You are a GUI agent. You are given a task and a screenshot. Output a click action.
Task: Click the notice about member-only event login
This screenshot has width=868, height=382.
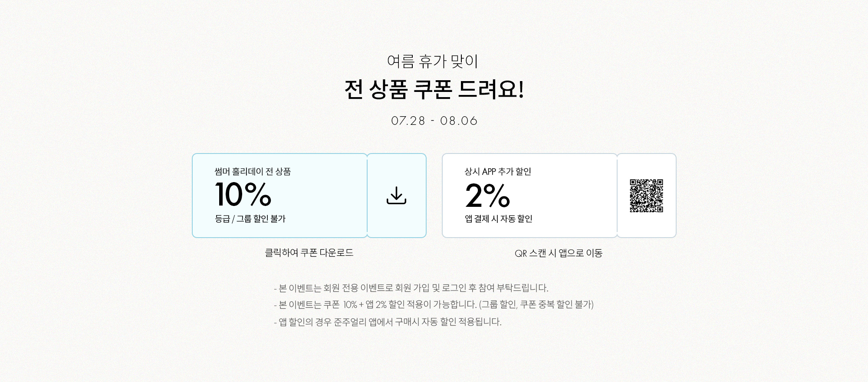pyautogui.click(x=411, y=288)
